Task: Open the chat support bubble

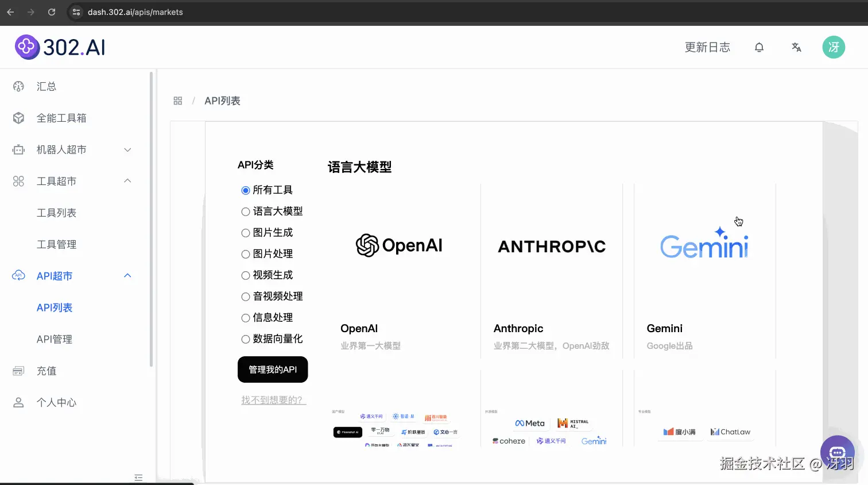Action: pyautogui.click(x=837, y=453)
